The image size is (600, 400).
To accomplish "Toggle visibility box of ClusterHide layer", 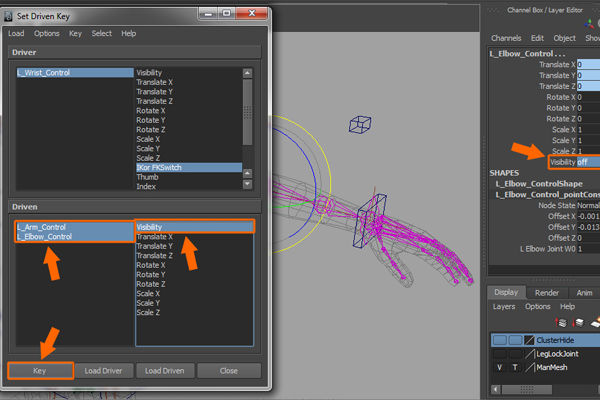I will tap(499, 340).
